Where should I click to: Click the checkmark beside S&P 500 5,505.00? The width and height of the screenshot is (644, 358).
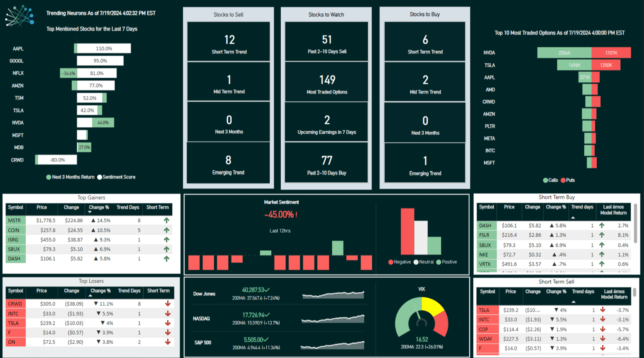point(266,340)
